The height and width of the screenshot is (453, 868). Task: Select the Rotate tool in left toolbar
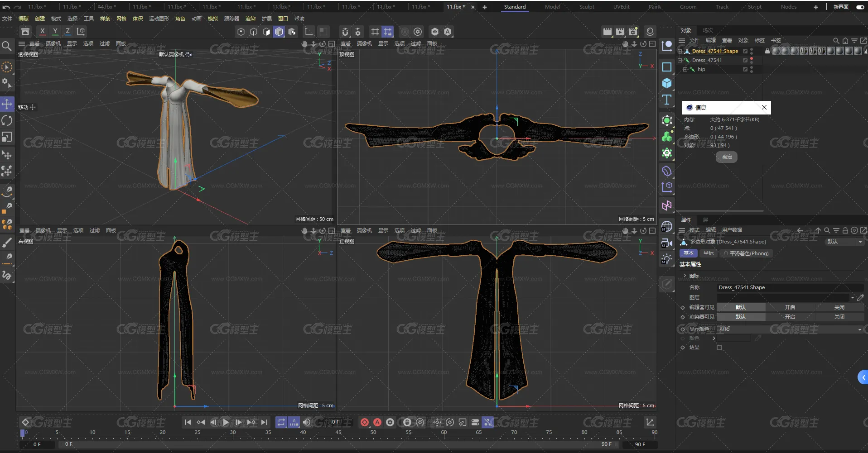7,120
